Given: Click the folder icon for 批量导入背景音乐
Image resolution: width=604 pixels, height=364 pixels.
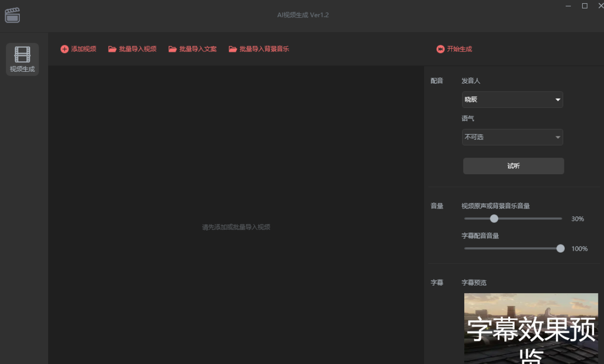Looking at the screenshot, I should coord(232,49).
